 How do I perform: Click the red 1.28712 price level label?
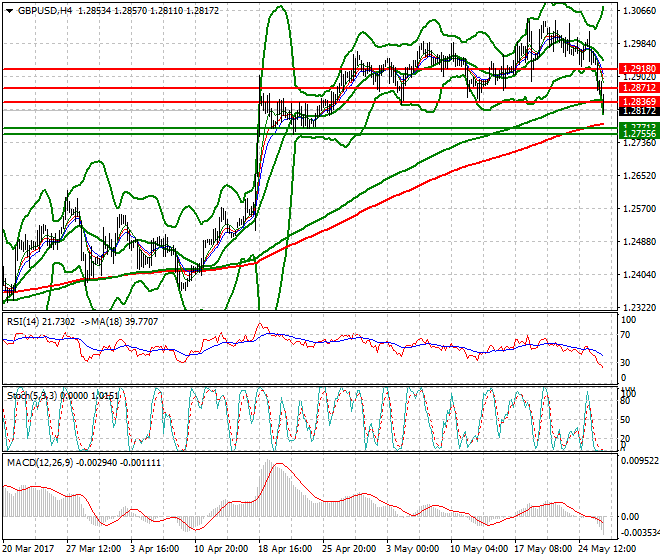[639, 88]
